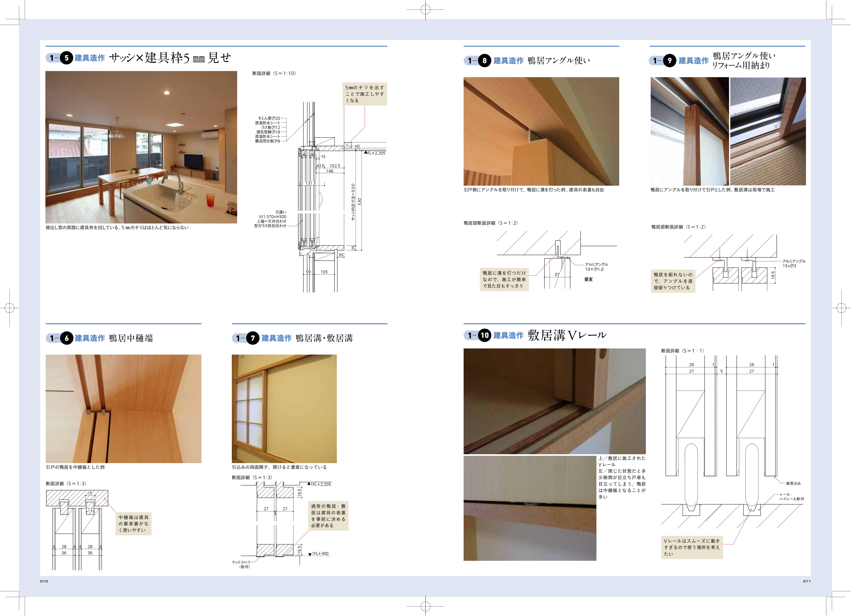Open the 中樋端 kamoi ceiling photo
The image size is (851, 616).
tap(123, 409)
